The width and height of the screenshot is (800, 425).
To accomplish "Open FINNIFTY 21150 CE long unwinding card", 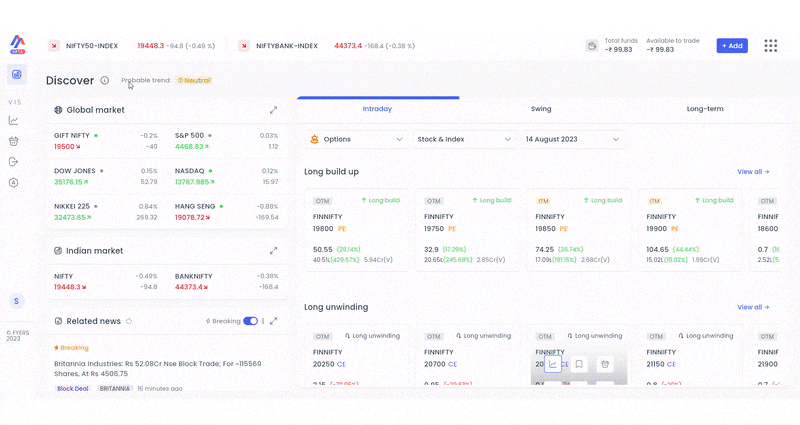I will coord(690,356).
